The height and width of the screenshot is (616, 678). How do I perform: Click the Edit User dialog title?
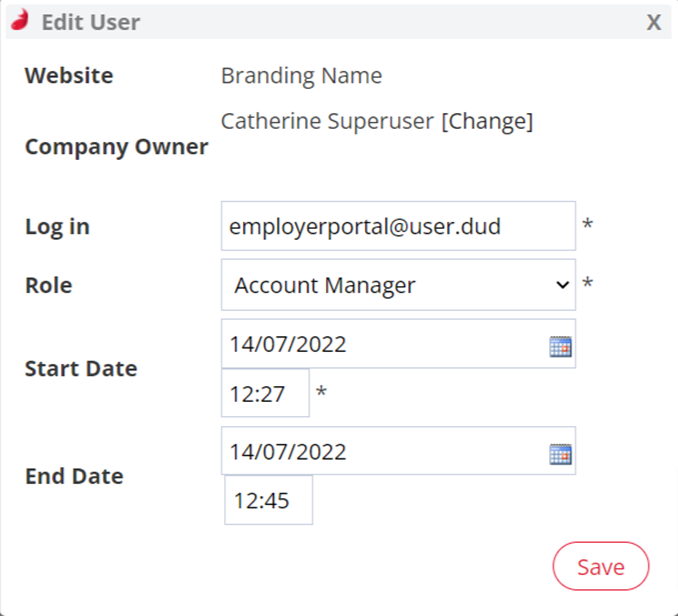point(91,22)
